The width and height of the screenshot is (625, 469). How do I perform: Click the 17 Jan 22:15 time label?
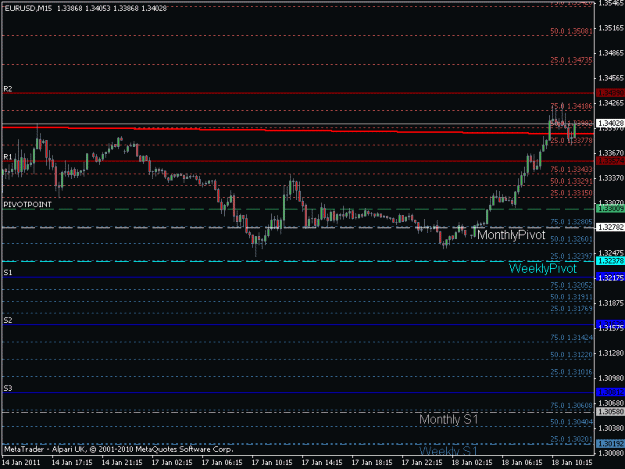422,463
